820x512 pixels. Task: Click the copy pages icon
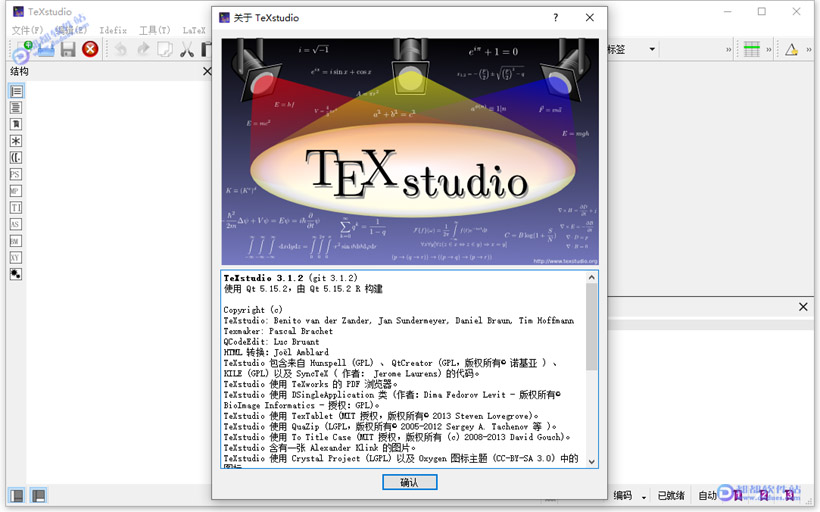[165, 50]
